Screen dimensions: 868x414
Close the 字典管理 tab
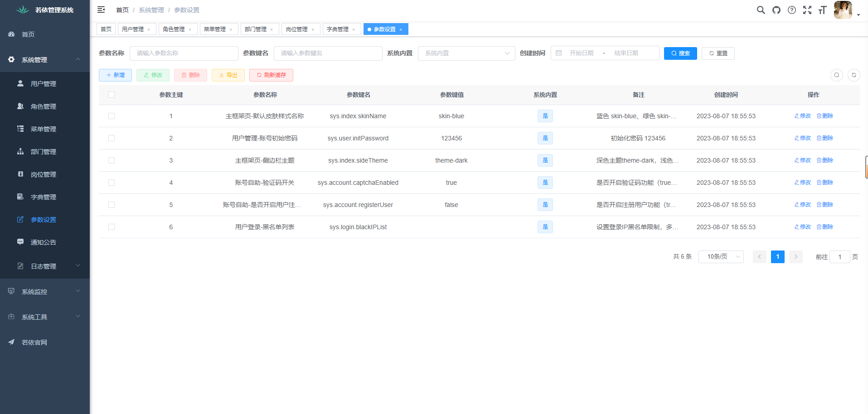coord(354,29)
